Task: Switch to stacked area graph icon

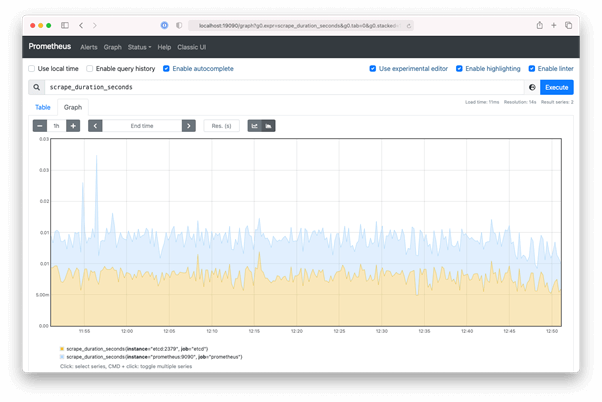Action: [268, 126]
